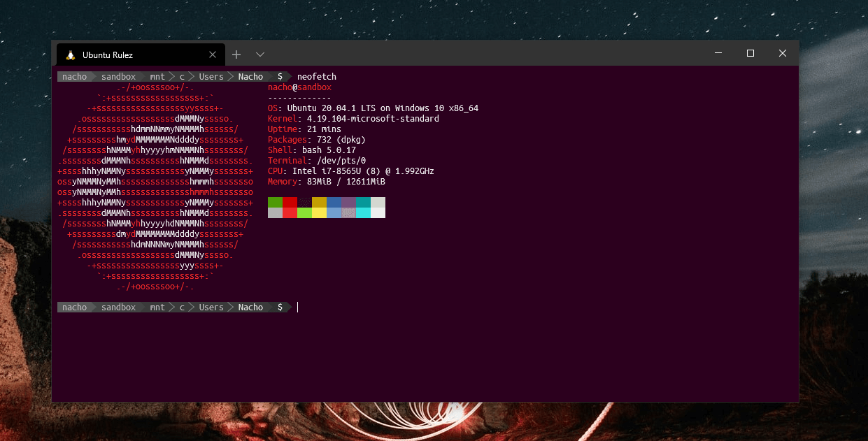
Task: Click the 'Uptime: 21 mins' line
Action: (304, 129)
